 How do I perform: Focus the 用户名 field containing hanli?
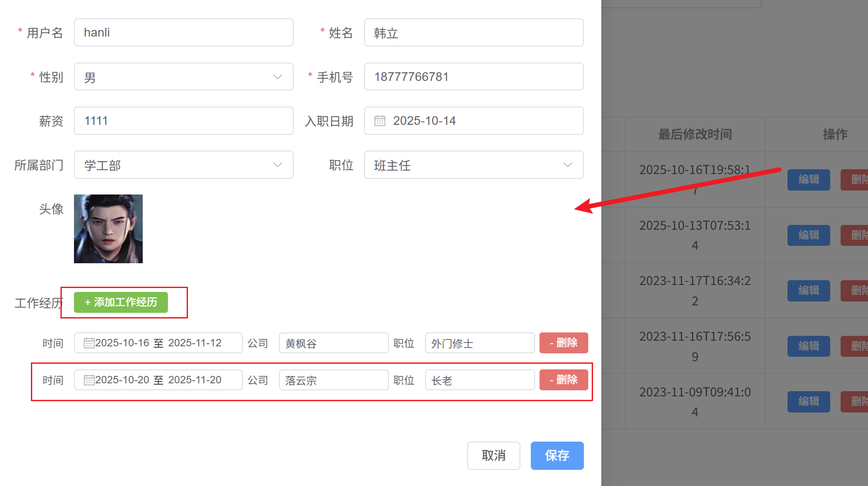tap(183, 33)
